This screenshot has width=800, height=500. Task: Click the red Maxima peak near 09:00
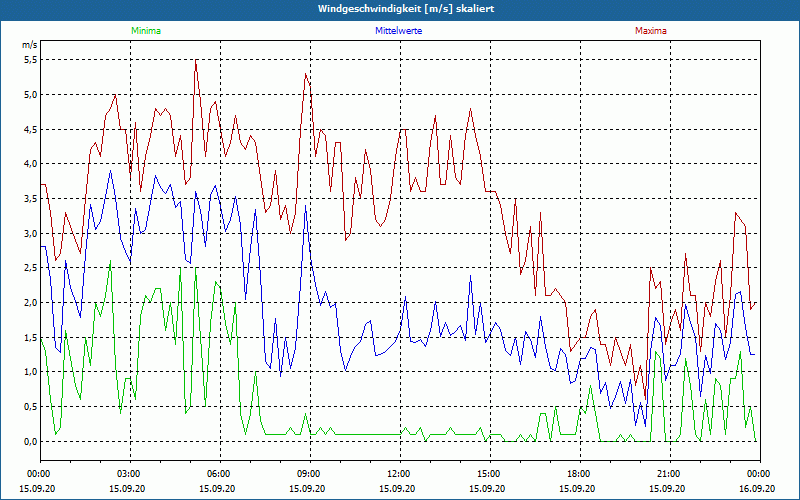tap(305, 74)
